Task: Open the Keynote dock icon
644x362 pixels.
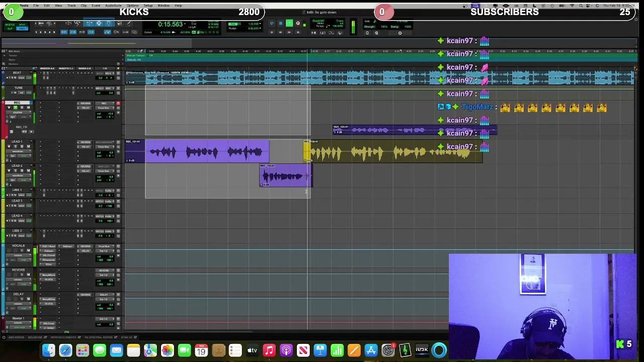Action: point(320,350)
